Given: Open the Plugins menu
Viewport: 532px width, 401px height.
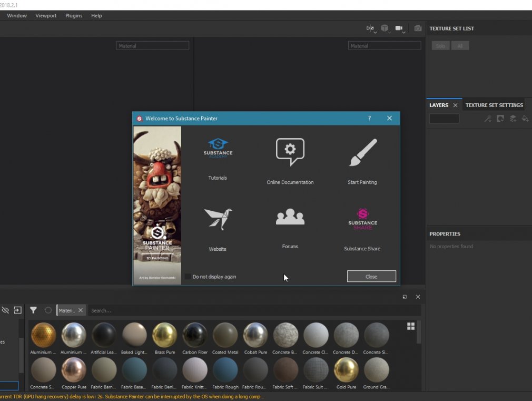Looking at the screenshot, I should [x=74, y=16].
